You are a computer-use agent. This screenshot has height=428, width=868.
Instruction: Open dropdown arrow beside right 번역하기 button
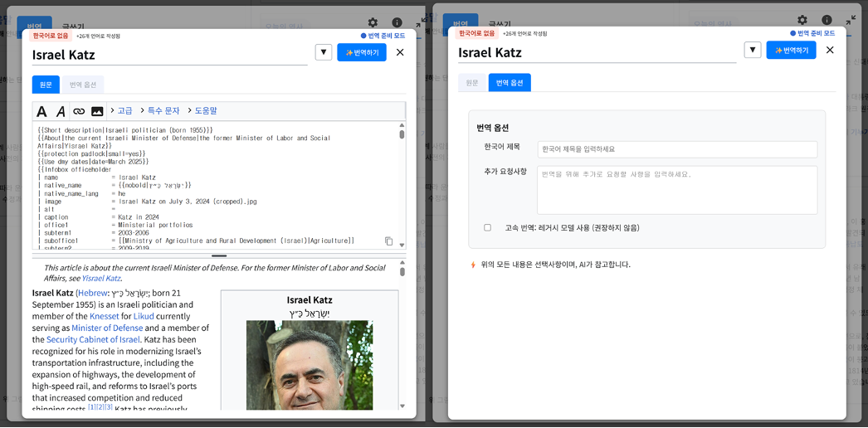pos(753,50)
